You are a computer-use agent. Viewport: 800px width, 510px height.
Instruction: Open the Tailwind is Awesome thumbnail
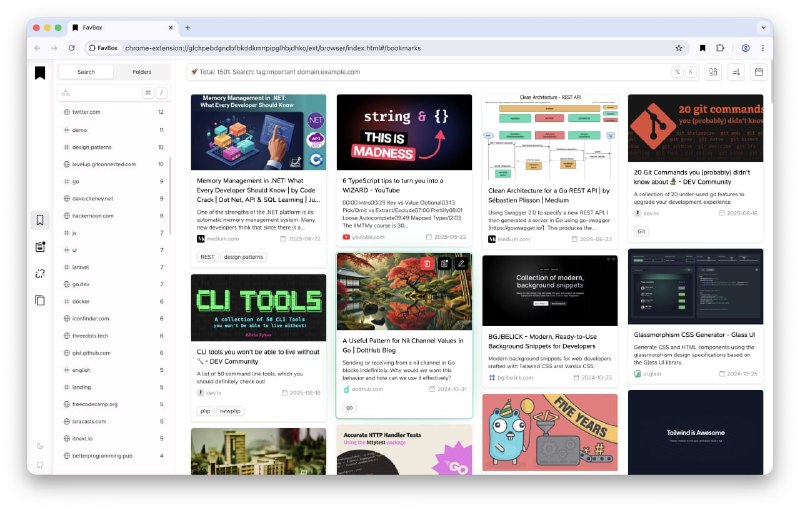click(695, 432)
